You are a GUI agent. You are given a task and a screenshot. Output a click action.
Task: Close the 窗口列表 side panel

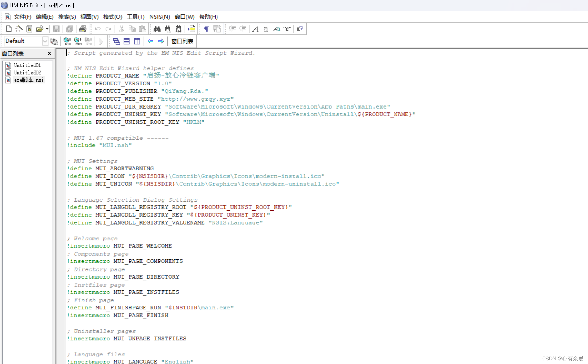tap(49, 53)
